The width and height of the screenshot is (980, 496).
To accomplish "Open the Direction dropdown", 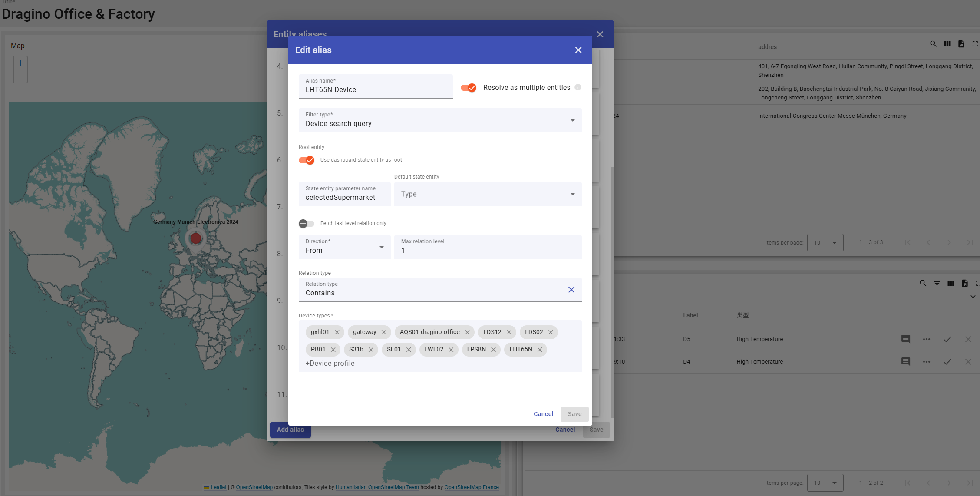I will pyautogui.click(x=344, y=247).
